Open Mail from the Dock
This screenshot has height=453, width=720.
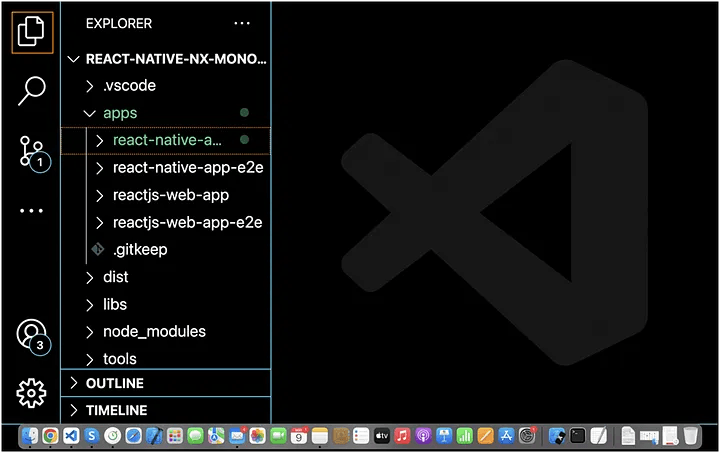coord(237,436)
